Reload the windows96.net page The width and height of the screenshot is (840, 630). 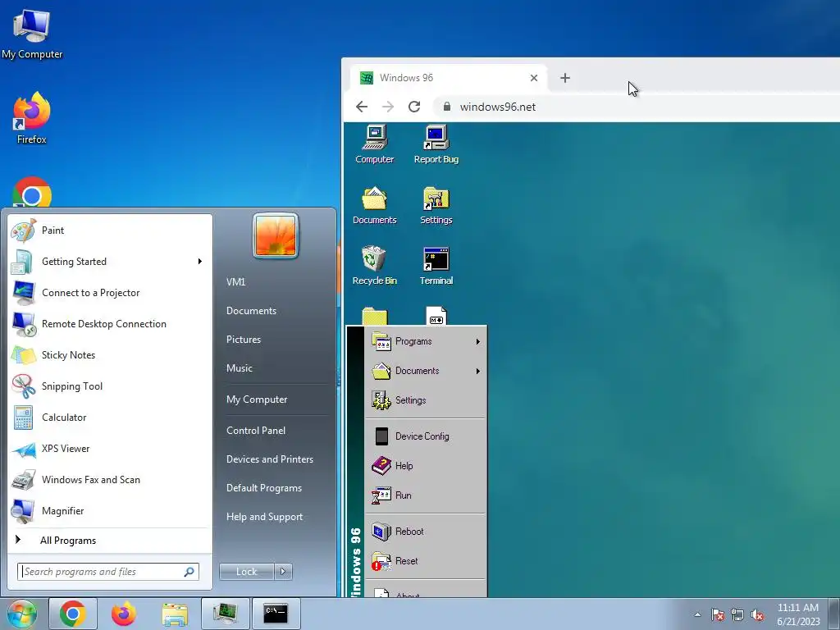(x=414, y=107)
